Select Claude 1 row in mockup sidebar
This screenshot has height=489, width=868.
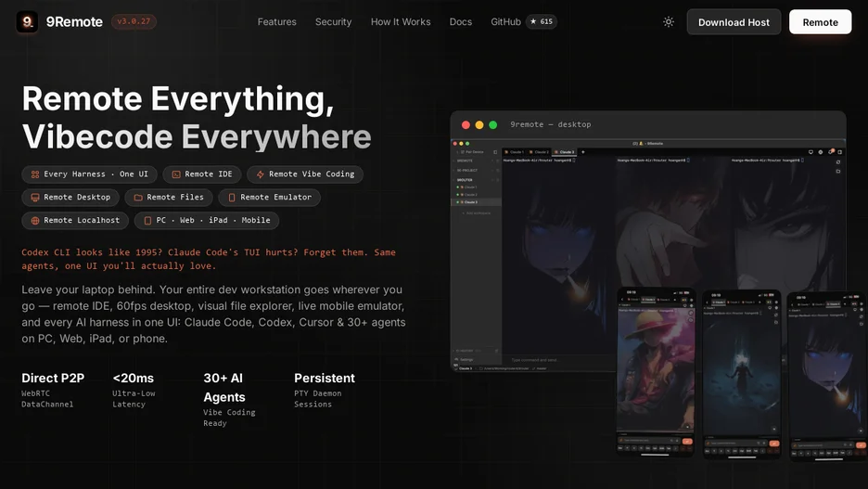pyautogui.click(x=476, y=187)
